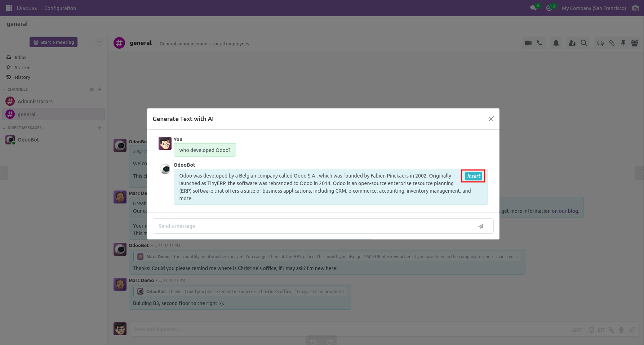
Task: Open the Starred messages mailbox
Action: coord(22,67)
